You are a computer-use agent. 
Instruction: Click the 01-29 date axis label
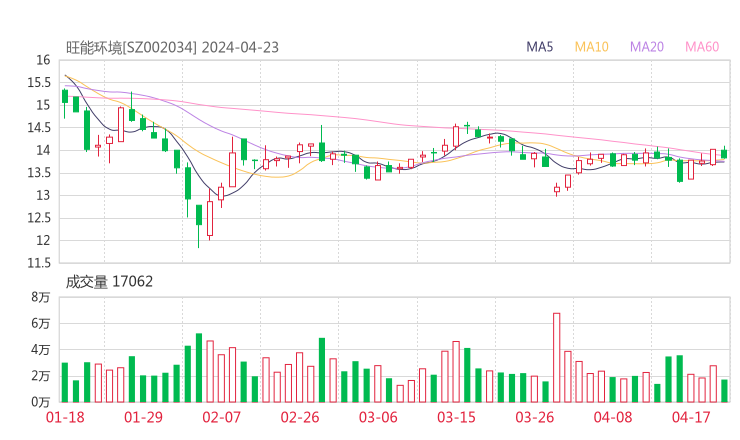[143, 417]
